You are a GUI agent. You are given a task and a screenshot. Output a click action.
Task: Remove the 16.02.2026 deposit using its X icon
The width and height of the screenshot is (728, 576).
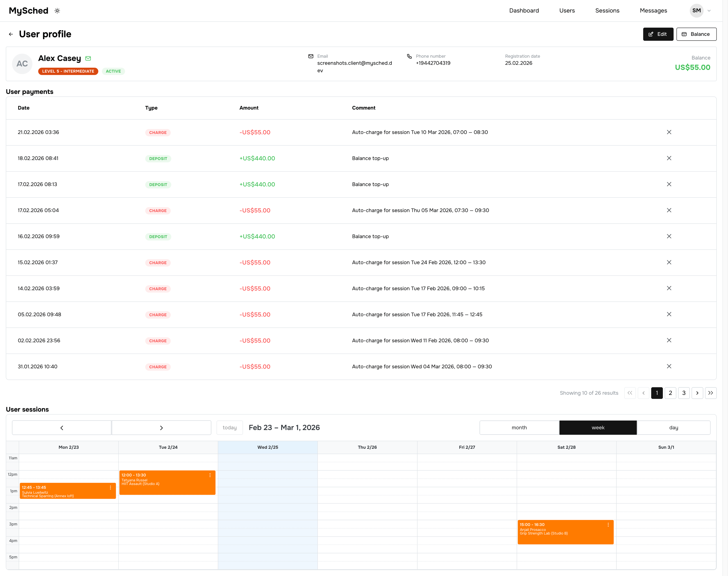(669, 236)
